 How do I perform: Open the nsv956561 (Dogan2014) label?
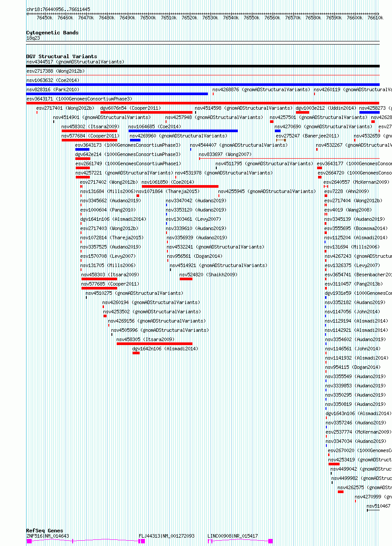[x=195, y=256]
